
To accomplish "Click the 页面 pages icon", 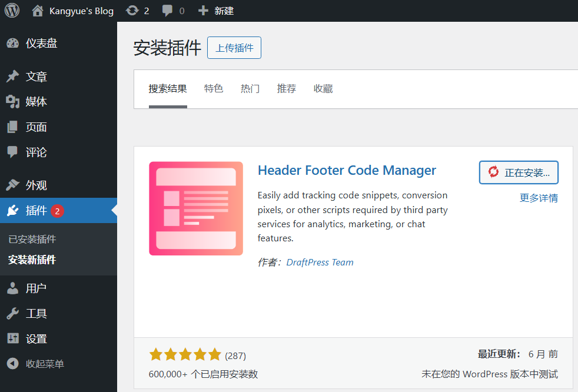I will 12,127.
